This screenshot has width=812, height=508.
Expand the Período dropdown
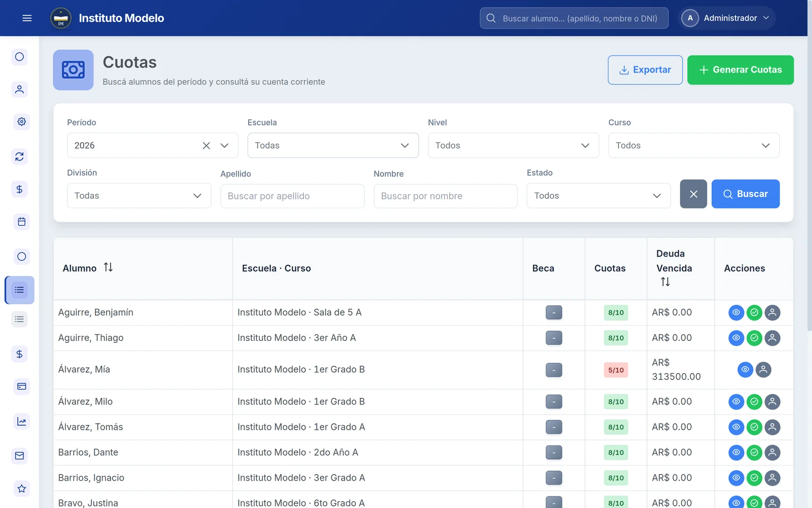pyautogui.click(x=224, y=146)
